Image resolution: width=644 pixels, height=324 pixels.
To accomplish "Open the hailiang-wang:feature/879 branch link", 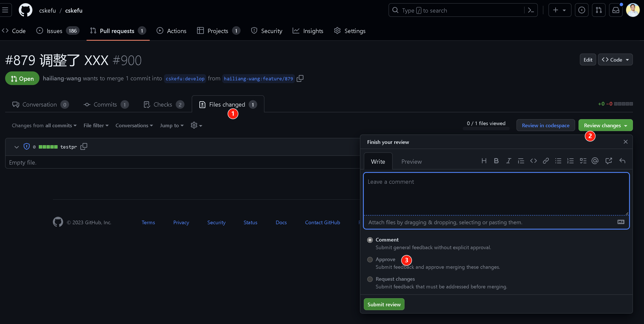I will click(258, 78).
